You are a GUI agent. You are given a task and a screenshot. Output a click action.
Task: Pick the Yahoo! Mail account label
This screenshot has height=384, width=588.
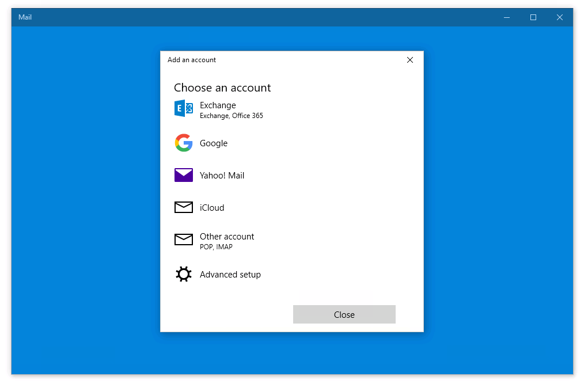[x=222, y=176]
